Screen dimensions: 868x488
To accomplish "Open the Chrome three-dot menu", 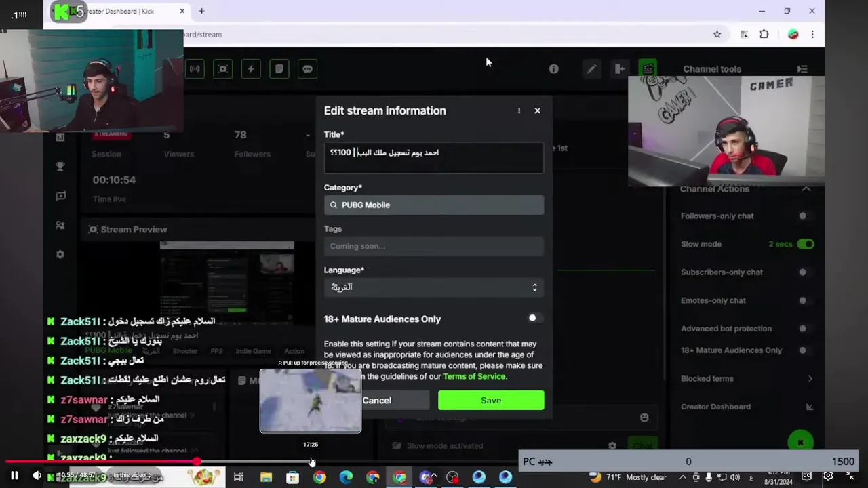I will 812,34.
